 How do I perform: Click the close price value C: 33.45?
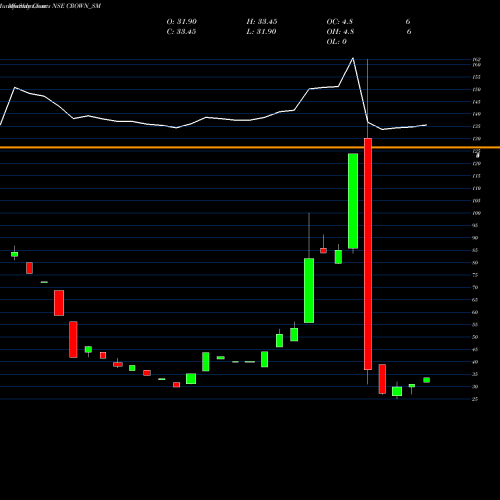[x=181, y=32]
